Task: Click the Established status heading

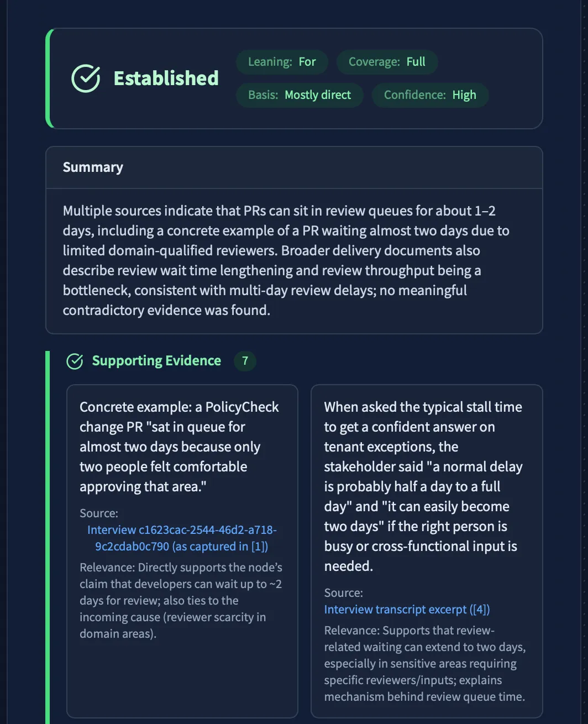Action: click(x=166, y=78)
